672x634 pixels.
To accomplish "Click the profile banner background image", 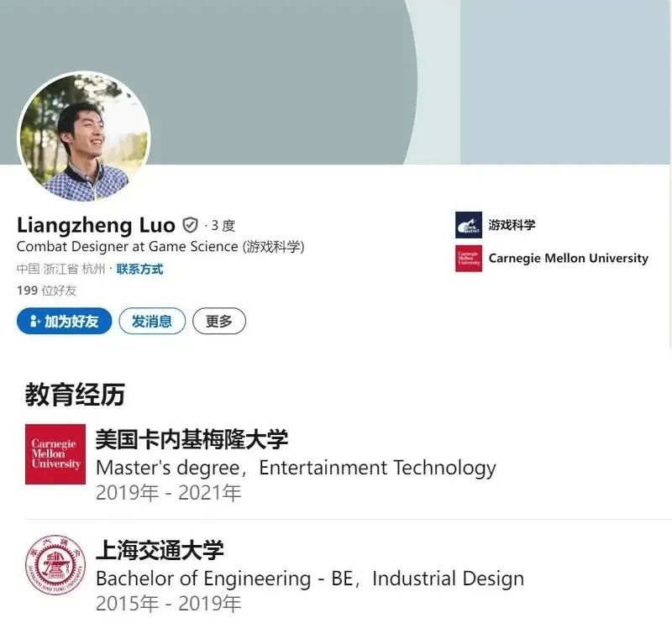I will [x=336, y=82].
